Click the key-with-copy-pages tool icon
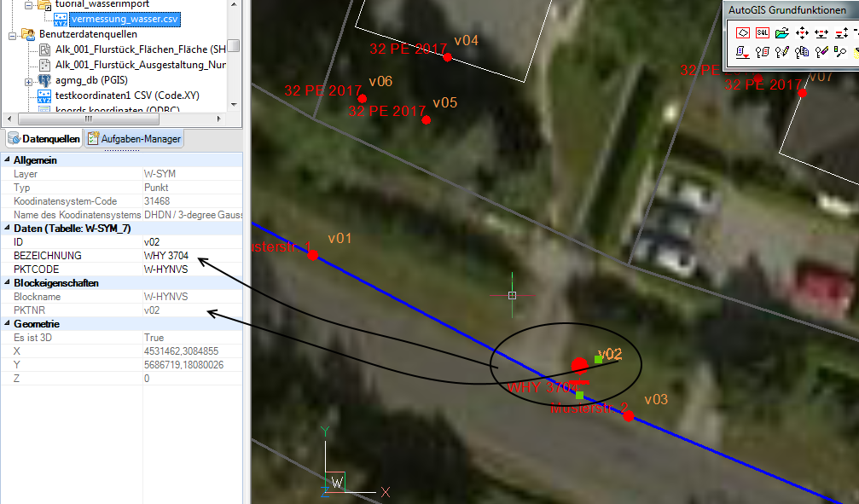The image size is (859, 504). tap(802, 52)
